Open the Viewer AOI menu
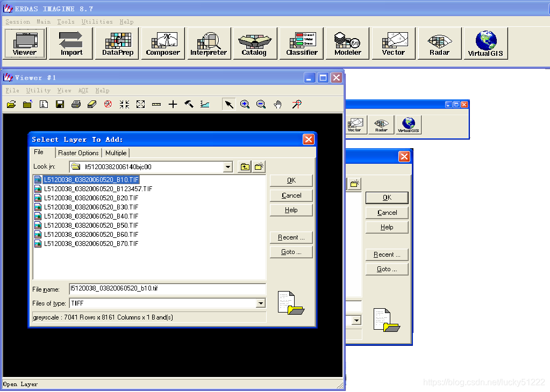 [83, 90]
